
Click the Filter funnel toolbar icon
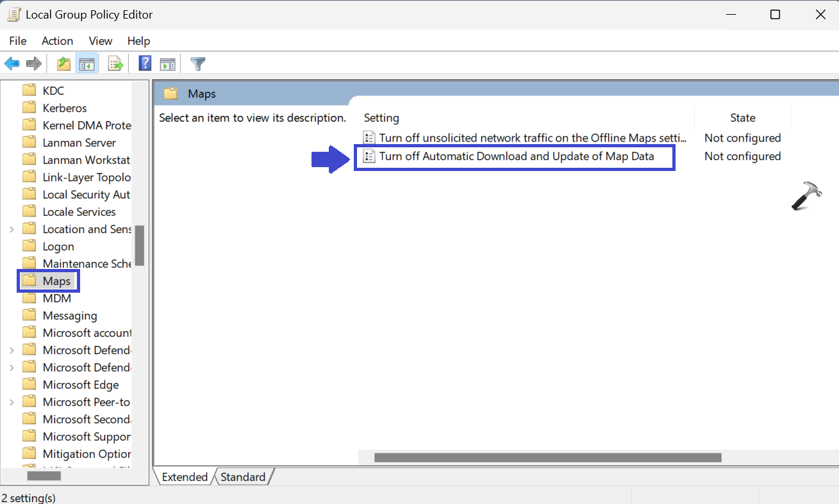point(198,63)
